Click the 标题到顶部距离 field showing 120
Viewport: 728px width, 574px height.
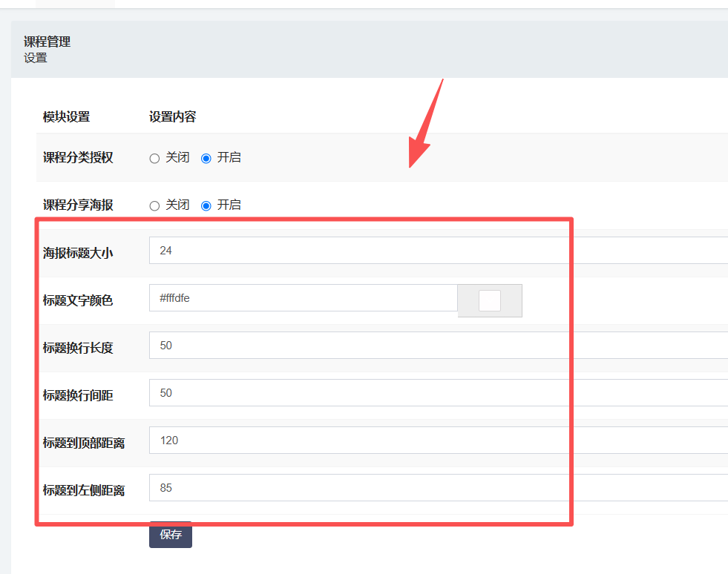(438, 441)
